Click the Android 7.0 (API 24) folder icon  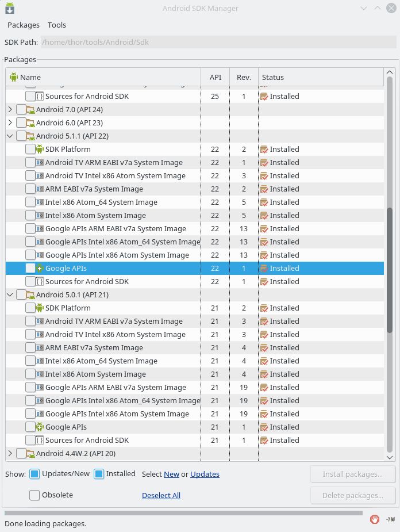(x=30, y=110)
